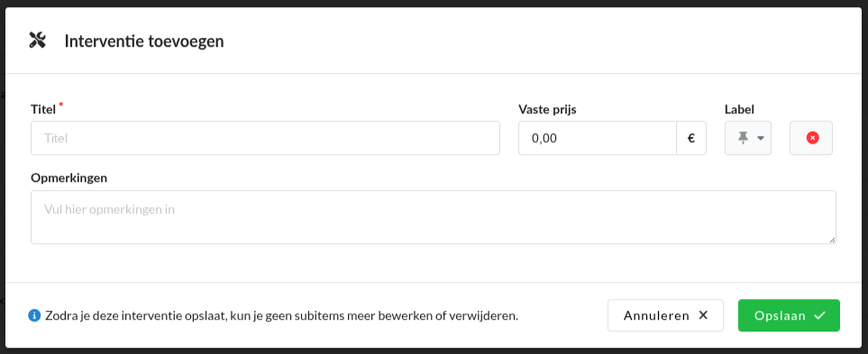
Task: Cancel the dialog with Annuleren
Action: click(x=665, y=315)
